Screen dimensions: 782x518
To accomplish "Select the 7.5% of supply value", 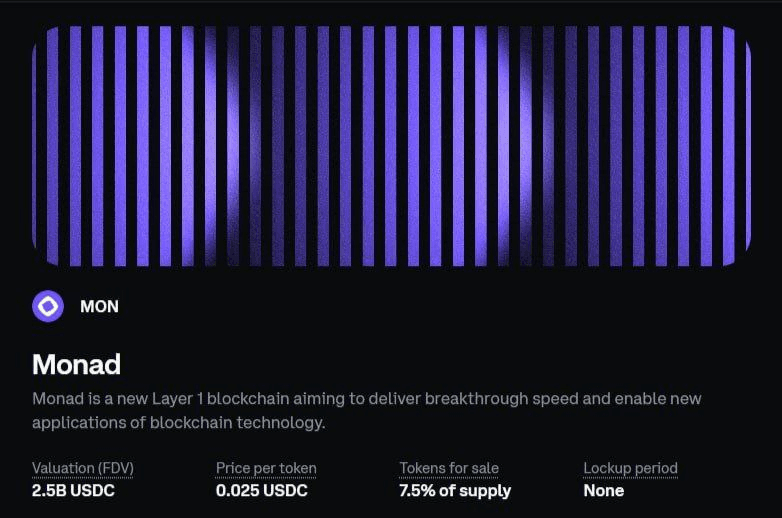I will click(455, 491).
